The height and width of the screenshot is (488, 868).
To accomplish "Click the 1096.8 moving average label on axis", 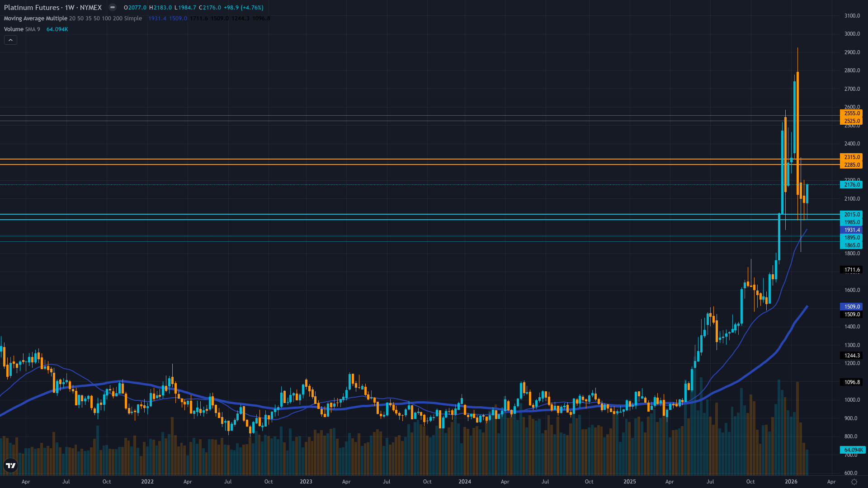I will 851,382.
